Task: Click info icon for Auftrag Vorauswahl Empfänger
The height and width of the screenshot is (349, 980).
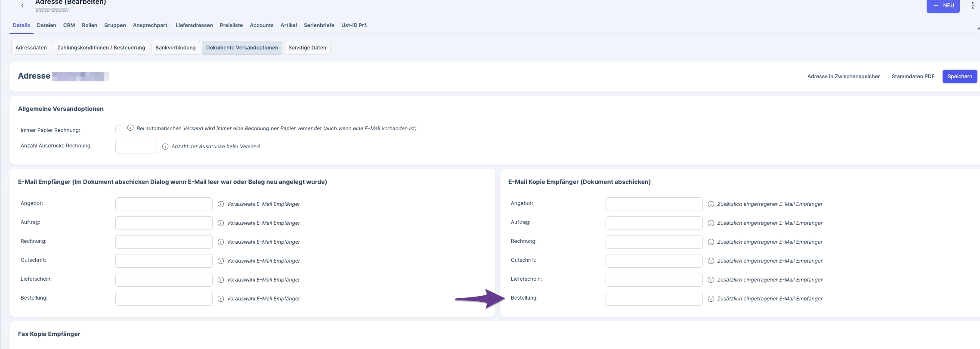Action: (221, 223)
